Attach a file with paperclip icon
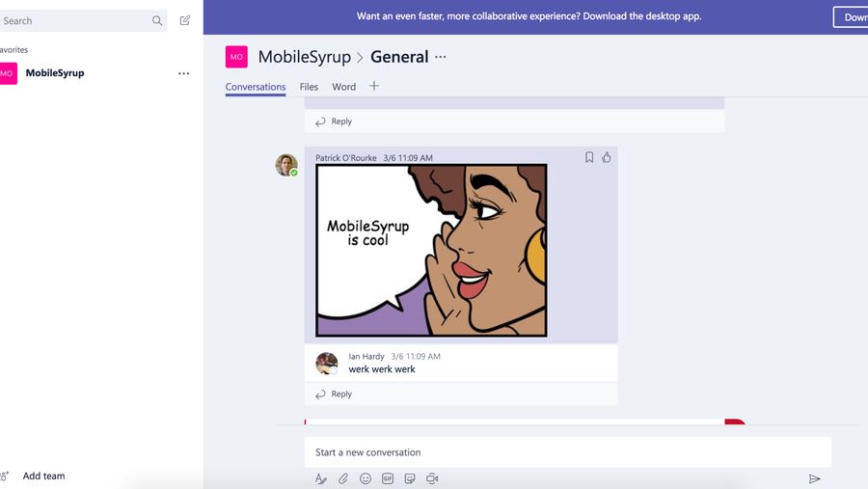Image resolution: width=868 pixels, height=489 pixels. (x=343, y=478)
